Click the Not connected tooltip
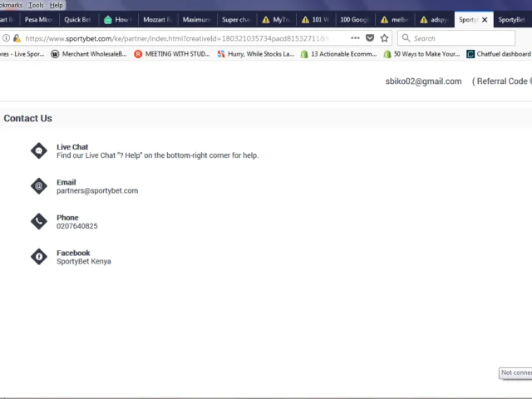 (515, 372)
